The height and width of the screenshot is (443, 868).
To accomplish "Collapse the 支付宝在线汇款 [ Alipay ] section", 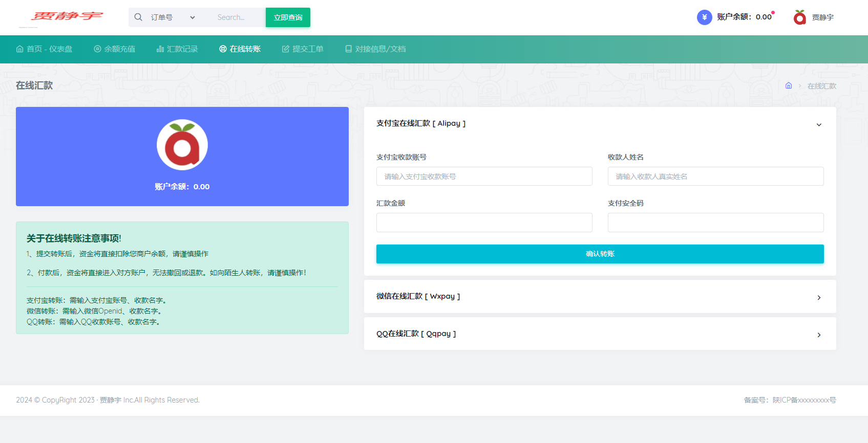I will click(x=600, y=124).
